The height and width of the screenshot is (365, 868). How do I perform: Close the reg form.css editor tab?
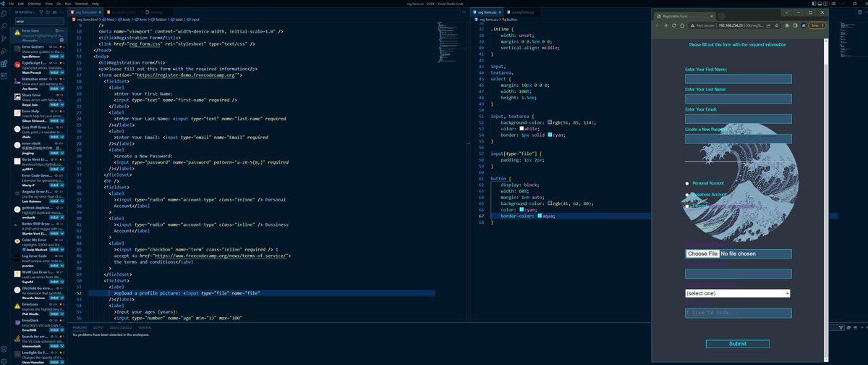point(500,12)
